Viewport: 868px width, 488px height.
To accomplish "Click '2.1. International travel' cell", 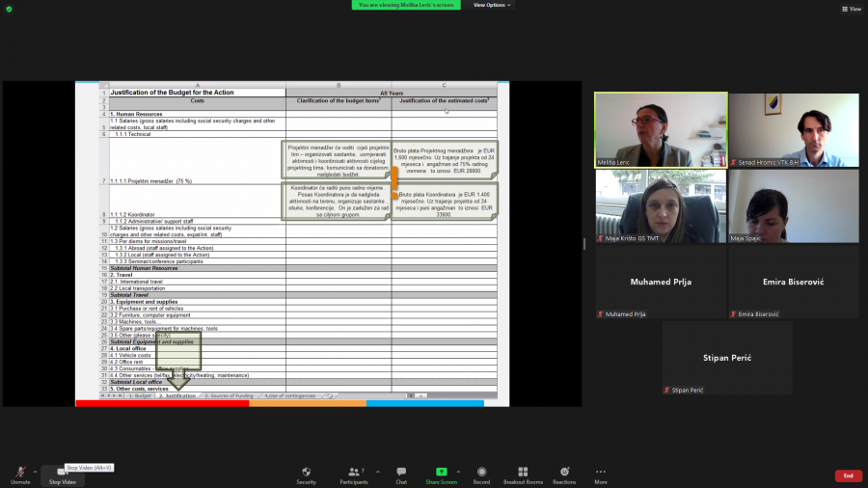I will [x=198, y=282].
